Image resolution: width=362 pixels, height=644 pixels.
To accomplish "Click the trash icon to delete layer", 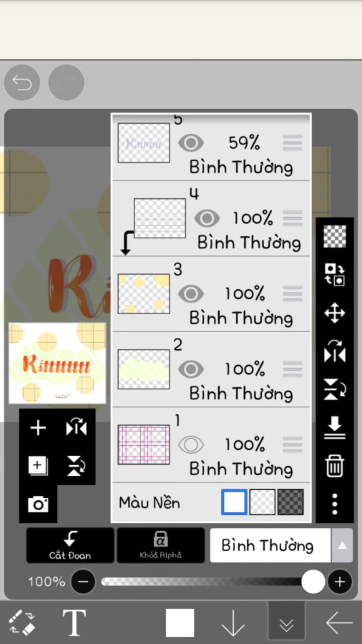I will (x=334, y=466).
